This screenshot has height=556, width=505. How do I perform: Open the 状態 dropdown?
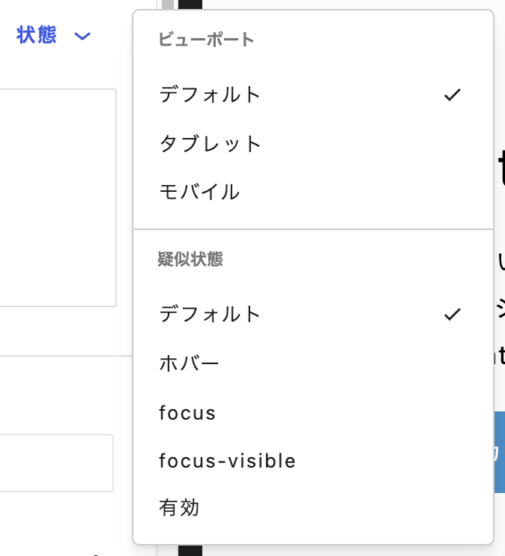(x=53, y=35)
